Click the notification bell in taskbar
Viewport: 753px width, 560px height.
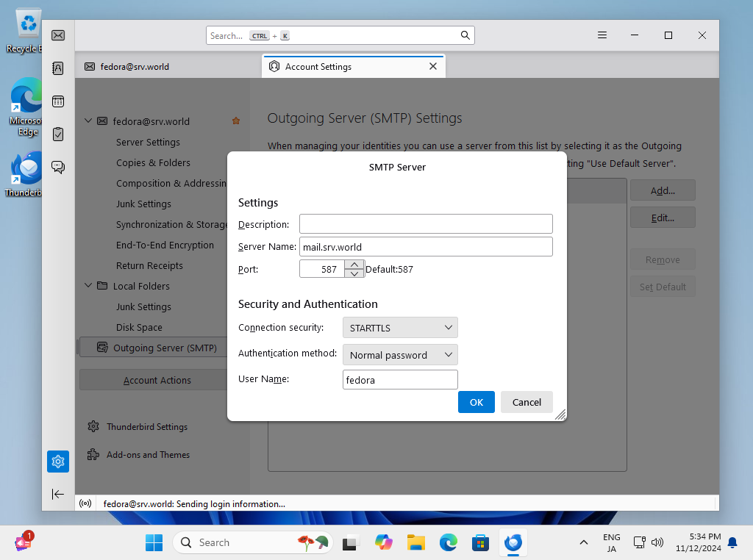tap(732, 542)
